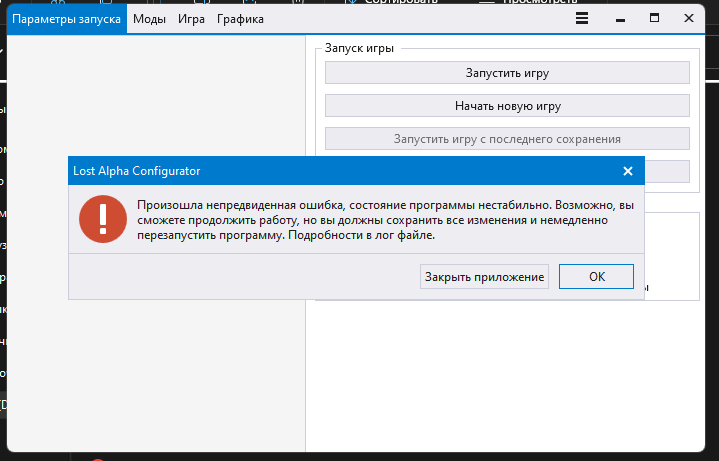
Task: Close the main configurator window
Action: pyautogui.click(x=689, y=18)
